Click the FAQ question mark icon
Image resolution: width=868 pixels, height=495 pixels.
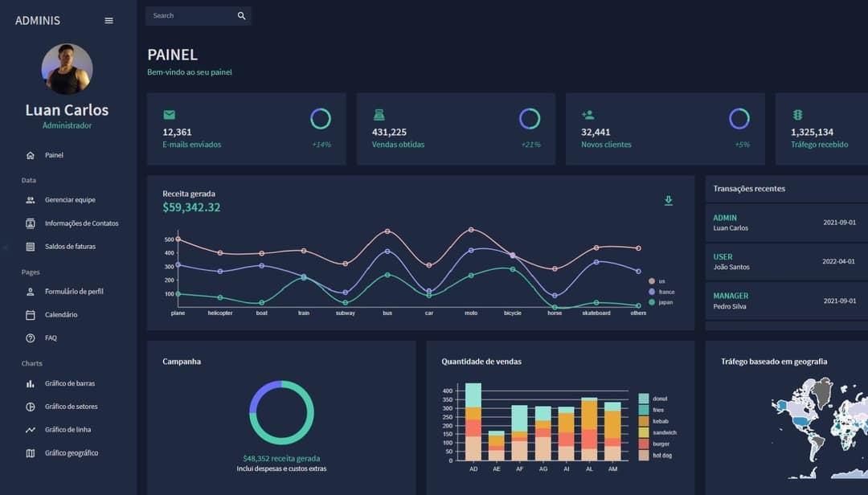point(31,338)
